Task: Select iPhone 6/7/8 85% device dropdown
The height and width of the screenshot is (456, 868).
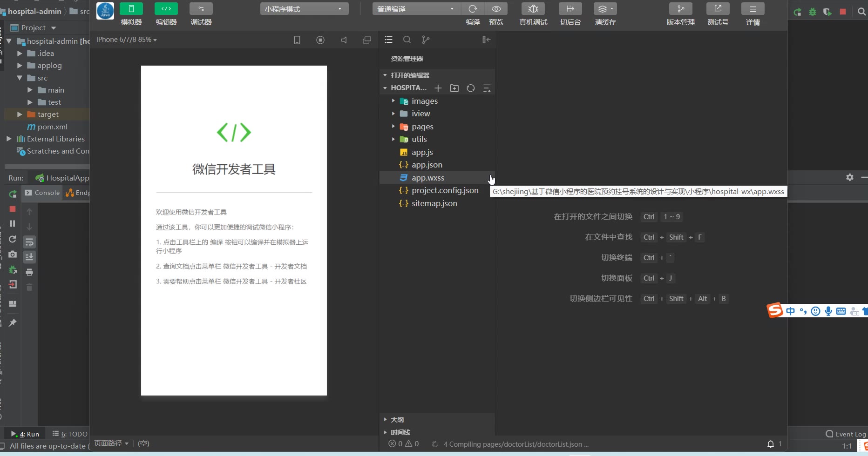Action: [x=126, y=40]
